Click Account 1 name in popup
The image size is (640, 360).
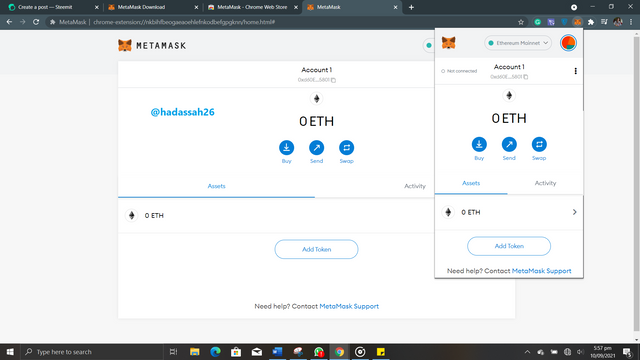pos(509,67)
